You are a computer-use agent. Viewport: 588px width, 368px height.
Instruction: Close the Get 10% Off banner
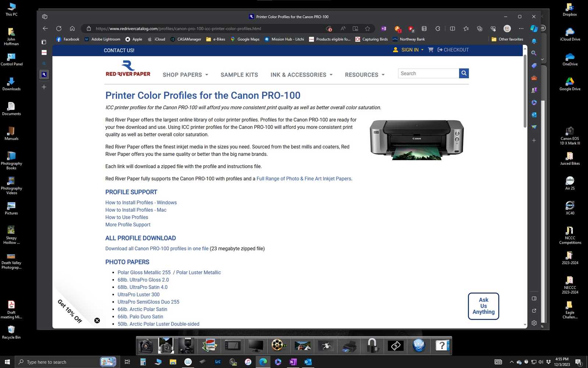97,321
